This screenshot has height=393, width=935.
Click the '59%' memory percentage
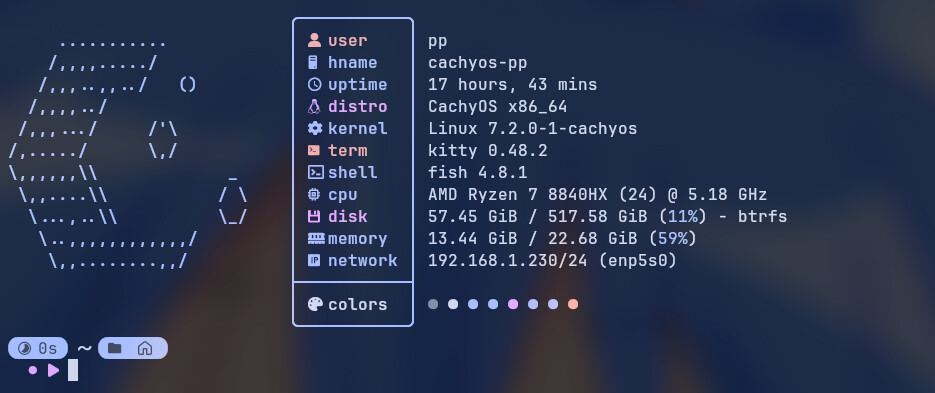pyautogui.click(x=672, y=239)
